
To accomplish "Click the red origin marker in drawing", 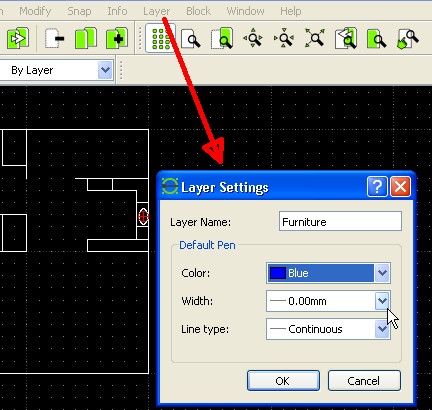I will pos(143,217).
